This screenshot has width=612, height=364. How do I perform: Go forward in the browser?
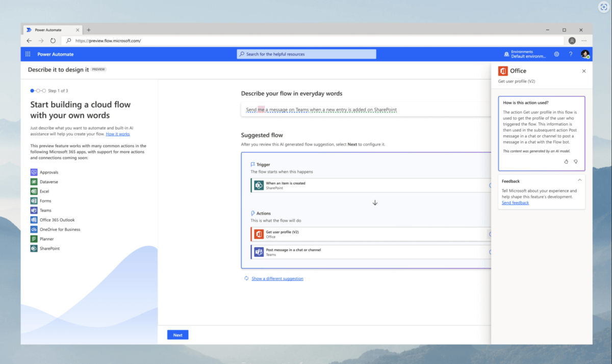point(41,41)
